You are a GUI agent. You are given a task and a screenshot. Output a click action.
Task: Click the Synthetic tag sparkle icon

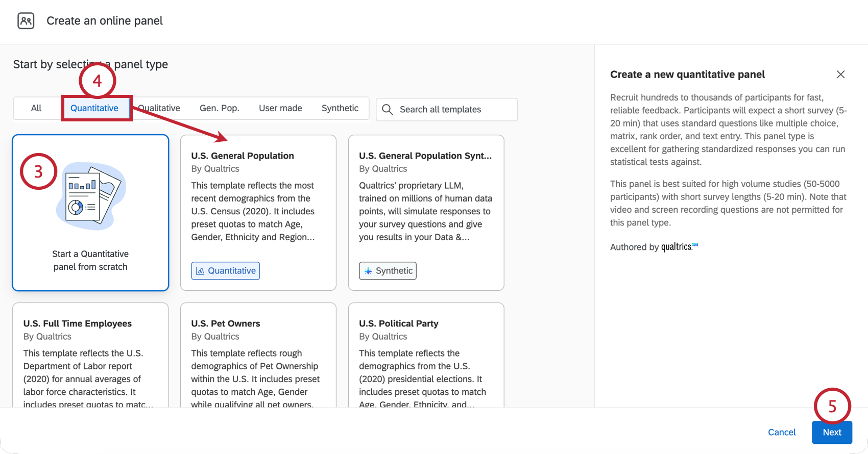tap(368, 271)
